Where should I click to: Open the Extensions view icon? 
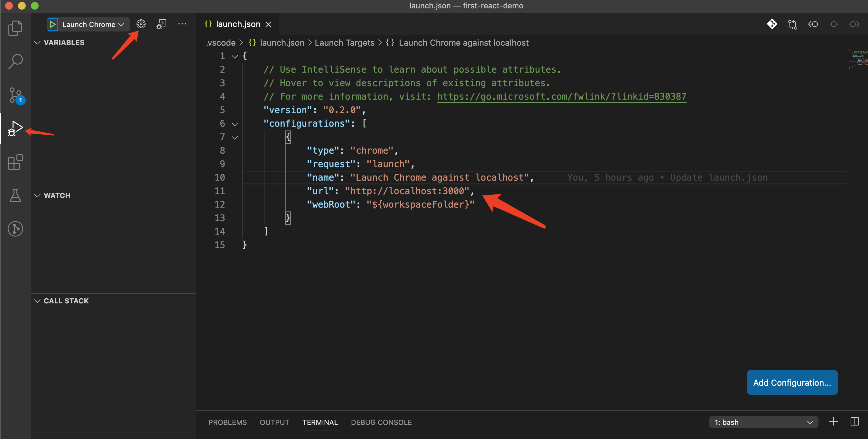(x=15, y=162)
